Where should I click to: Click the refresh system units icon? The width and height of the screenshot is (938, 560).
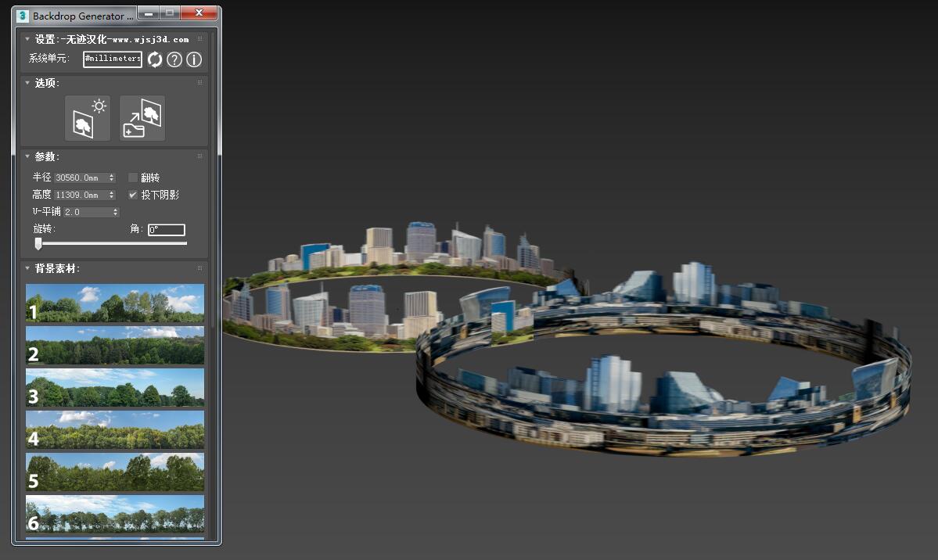coord(155,59)
